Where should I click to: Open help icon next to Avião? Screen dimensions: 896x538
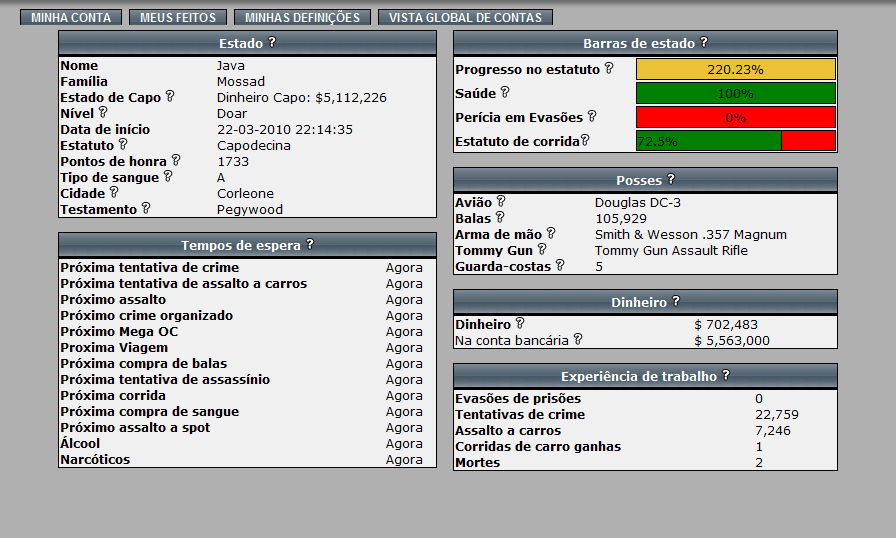(x=501, y=201)
